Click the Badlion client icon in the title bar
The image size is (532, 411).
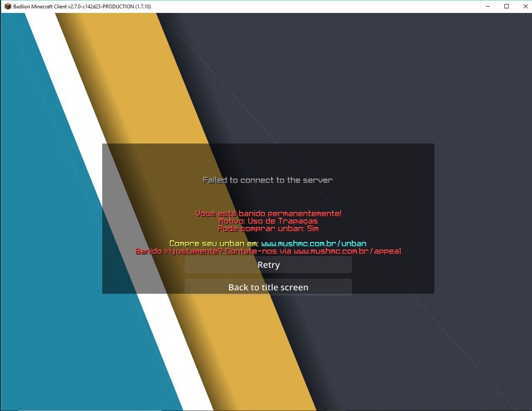[x=8, y=6]
